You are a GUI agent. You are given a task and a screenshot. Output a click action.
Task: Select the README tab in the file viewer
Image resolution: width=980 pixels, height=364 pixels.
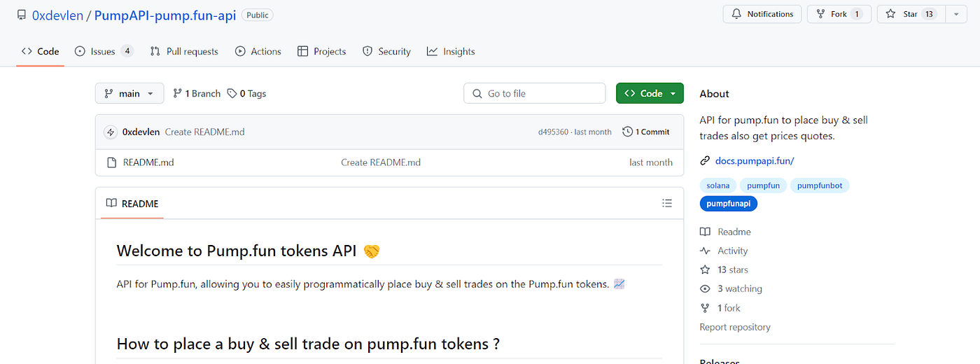132,203
